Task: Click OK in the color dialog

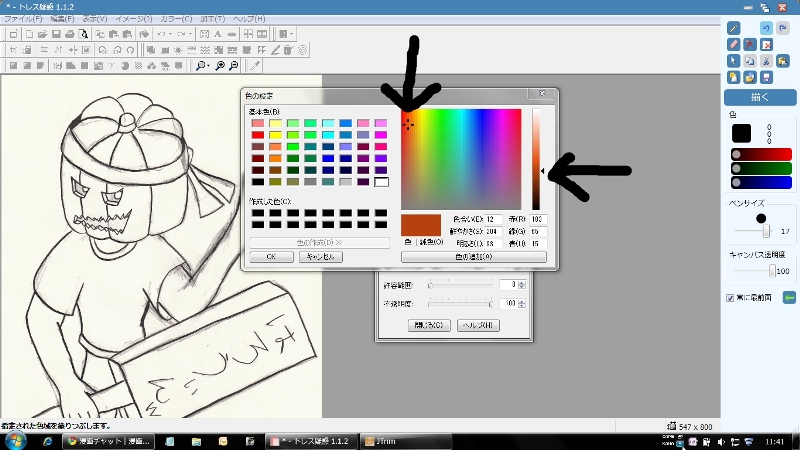Action: click(x=271, y=257)
